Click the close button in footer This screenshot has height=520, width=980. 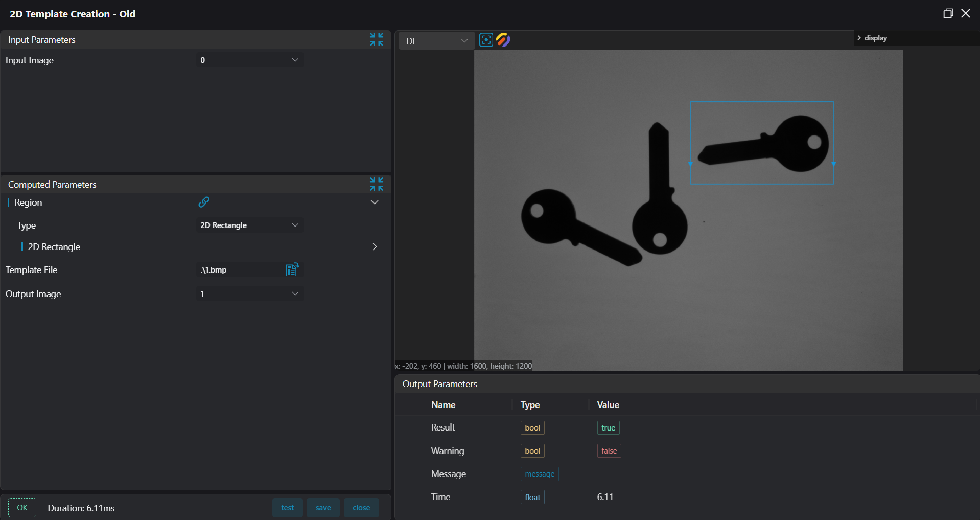tap(361, 508)
